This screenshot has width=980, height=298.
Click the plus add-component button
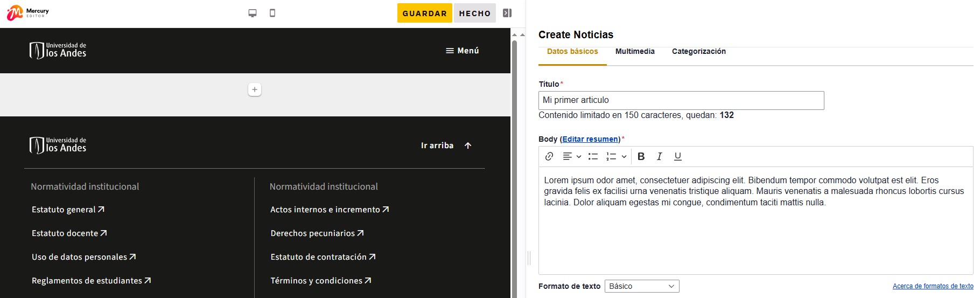255,89
